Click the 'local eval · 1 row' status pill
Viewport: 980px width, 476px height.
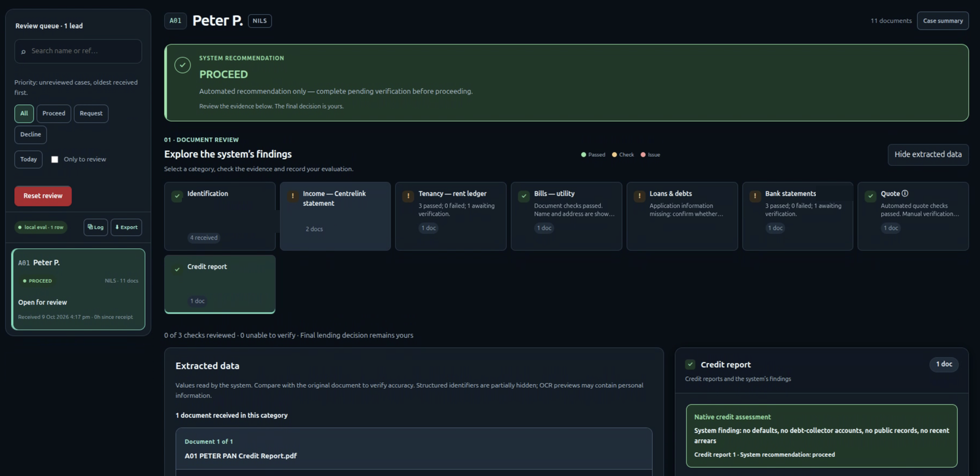(x=40, y=227)
